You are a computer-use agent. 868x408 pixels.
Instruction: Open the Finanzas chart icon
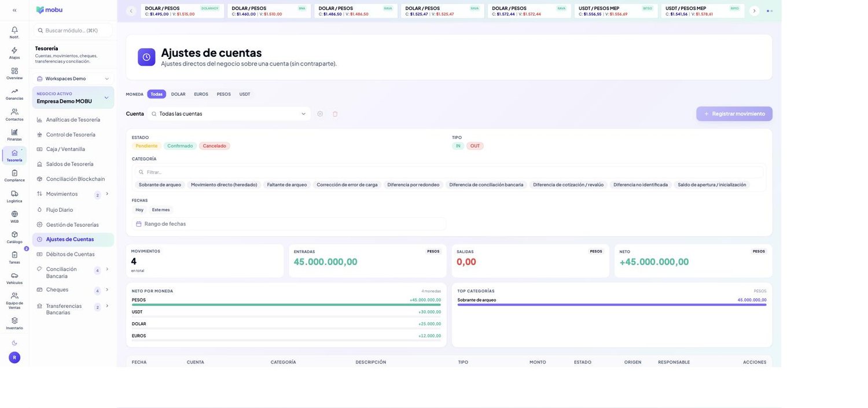click(14, 132)
